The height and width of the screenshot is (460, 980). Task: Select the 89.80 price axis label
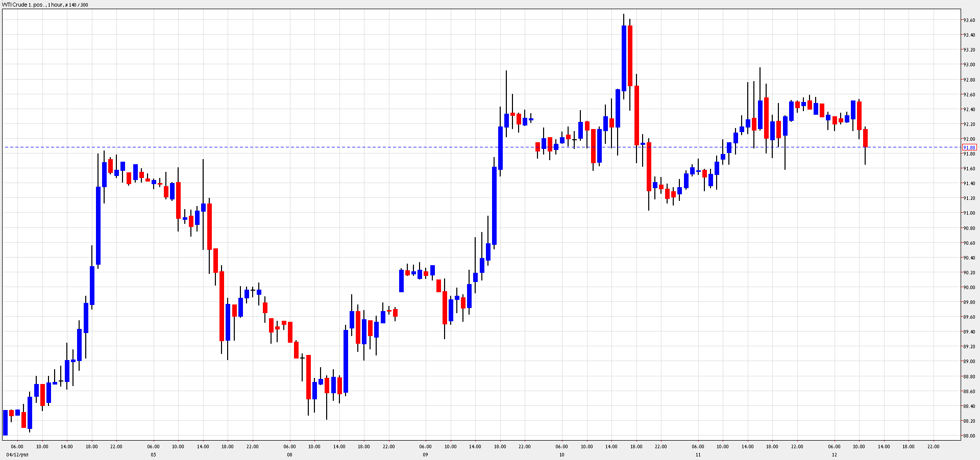coord(969,302)
